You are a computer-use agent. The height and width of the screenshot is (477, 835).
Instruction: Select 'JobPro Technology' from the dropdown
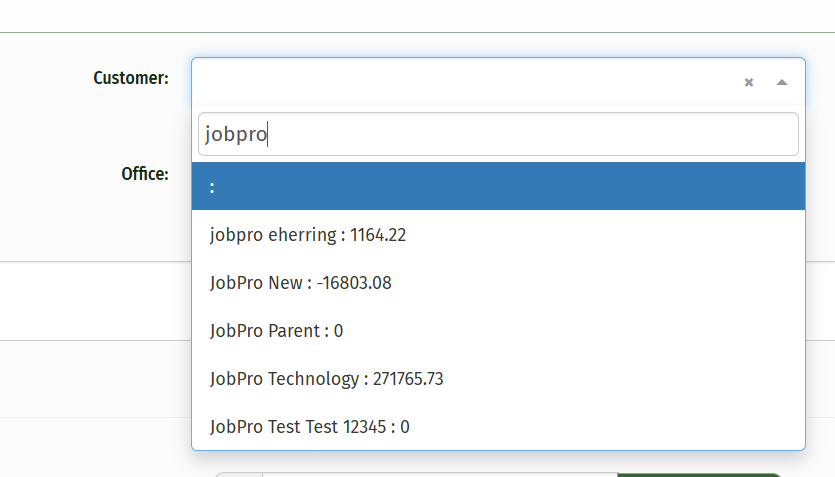click(x=340, y=379)
